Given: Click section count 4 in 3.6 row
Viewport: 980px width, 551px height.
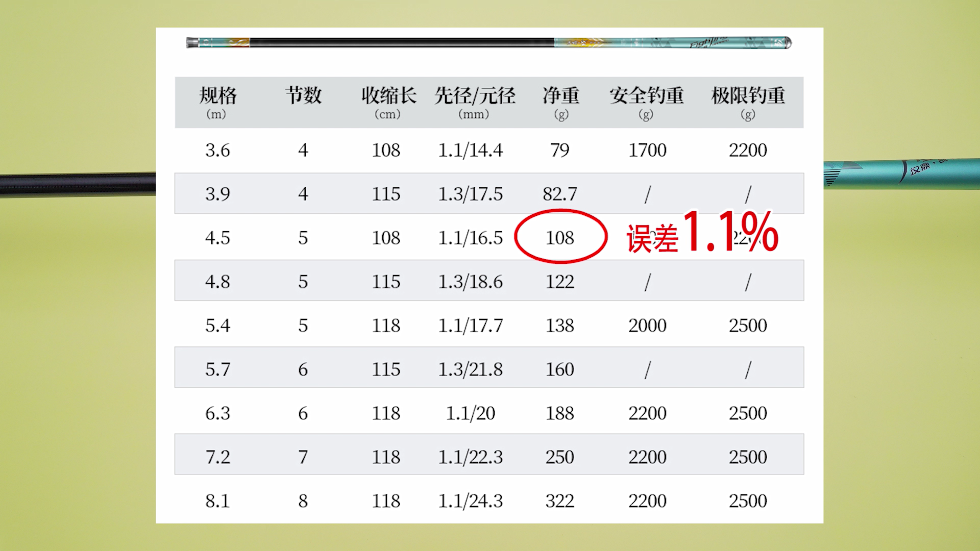Looking at the screenshot, I should point(303,150).
